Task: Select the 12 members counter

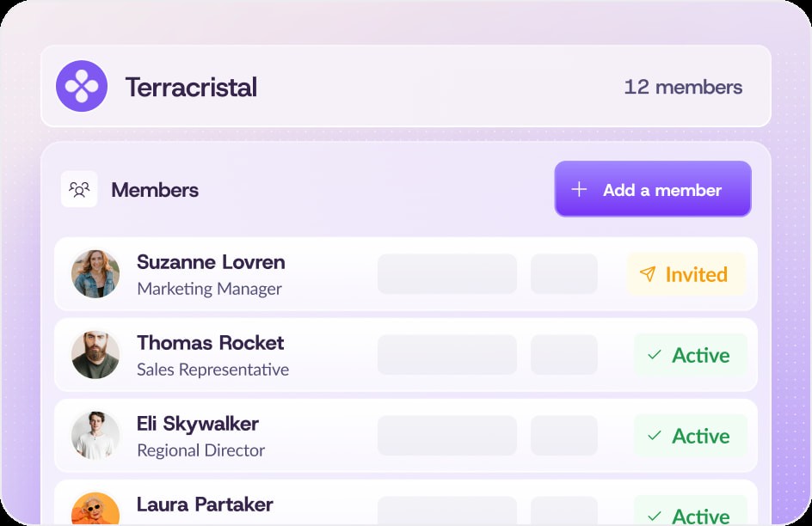Action: [x=684, y=87]
